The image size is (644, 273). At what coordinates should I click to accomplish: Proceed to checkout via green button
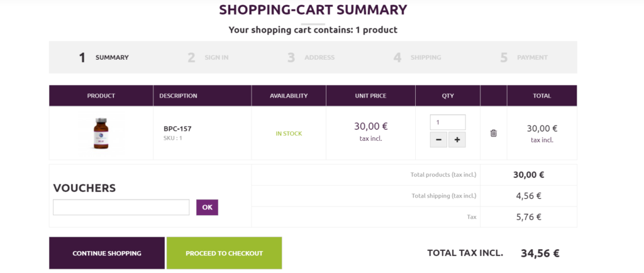click(x=224, y=253)
